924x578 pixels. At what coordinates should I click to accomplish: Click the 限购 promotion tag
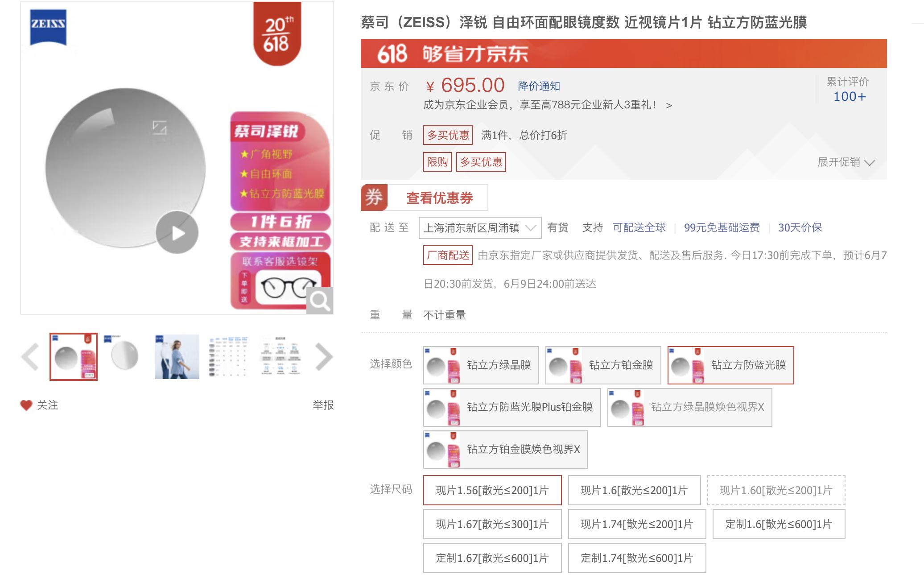(437, 161)
